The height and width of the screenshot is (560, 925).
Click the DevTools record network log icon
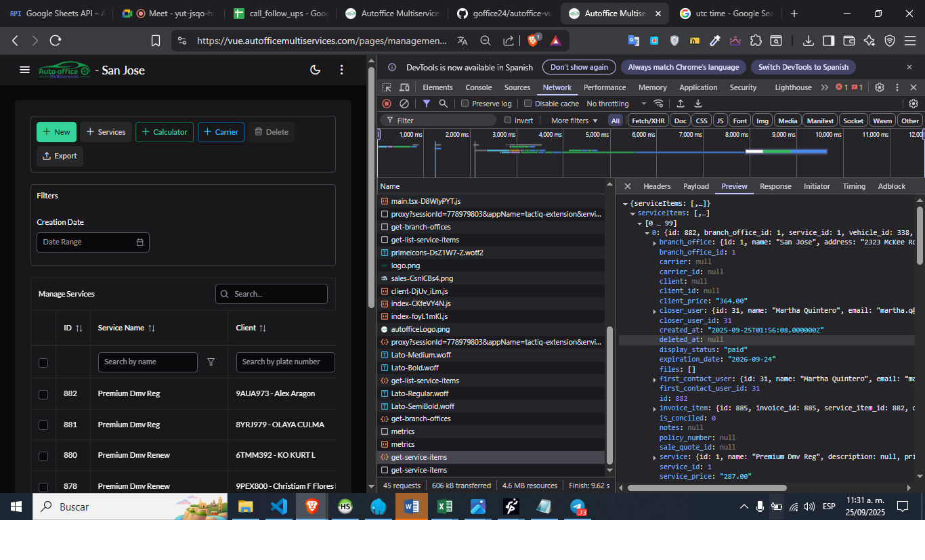point(387,104)
